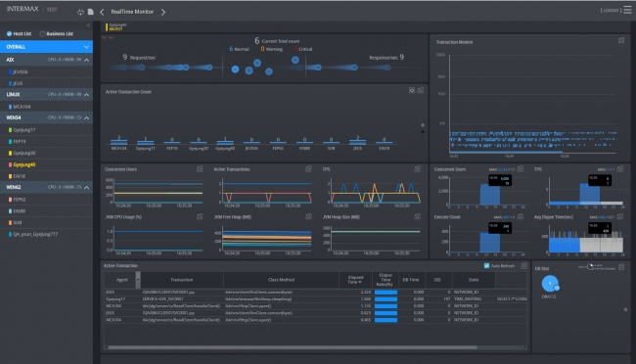The image size is (636, 364).
Task: Click the Warning status count label
Action: coord(272,49)
